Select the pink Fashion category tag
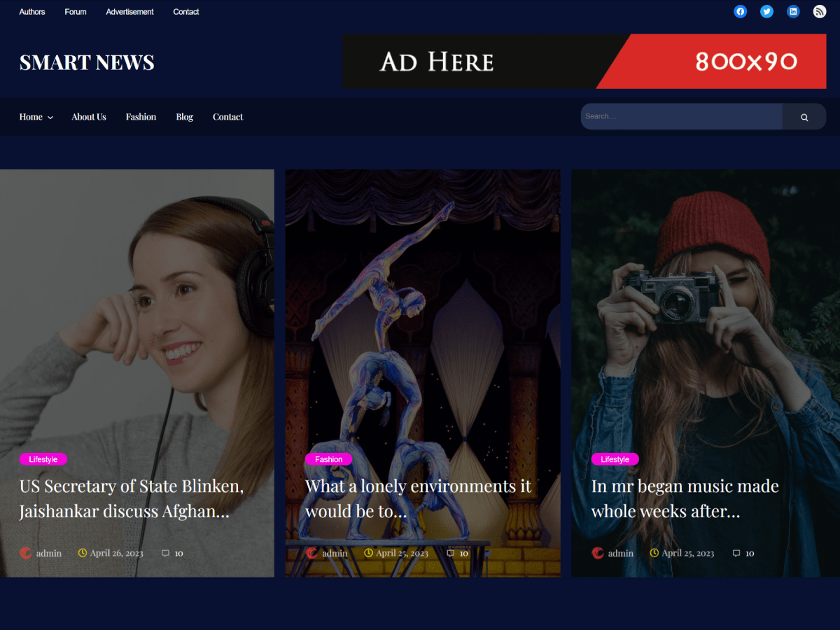840x630 pixels. tap(328, 459)
